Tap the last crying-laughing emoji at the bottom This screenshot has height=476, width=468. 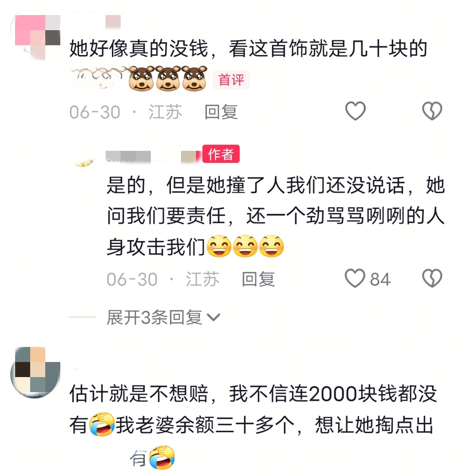pos(162,457)
